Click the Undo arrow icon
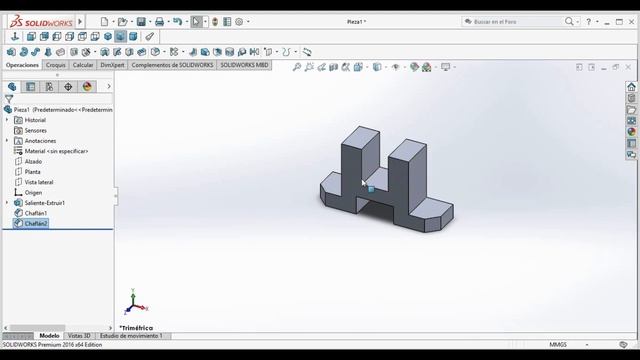640x360 pixels. coord(177,22)
